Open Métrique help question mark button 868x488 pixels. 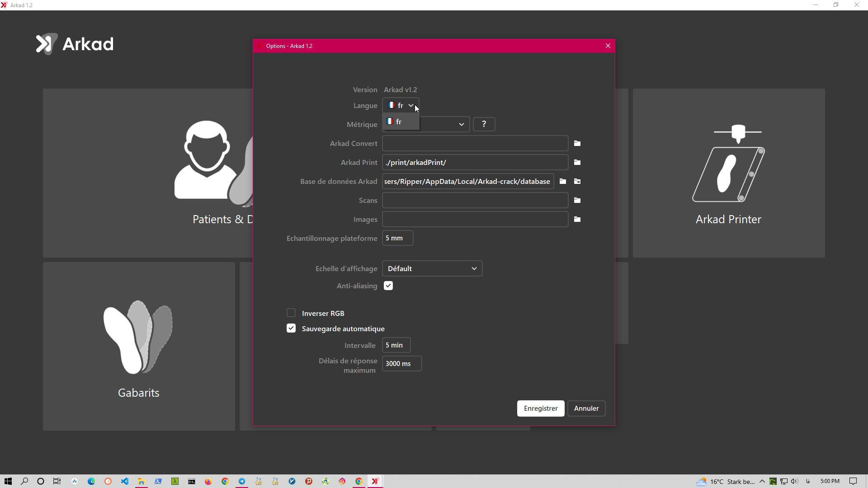tap(484, 124)
